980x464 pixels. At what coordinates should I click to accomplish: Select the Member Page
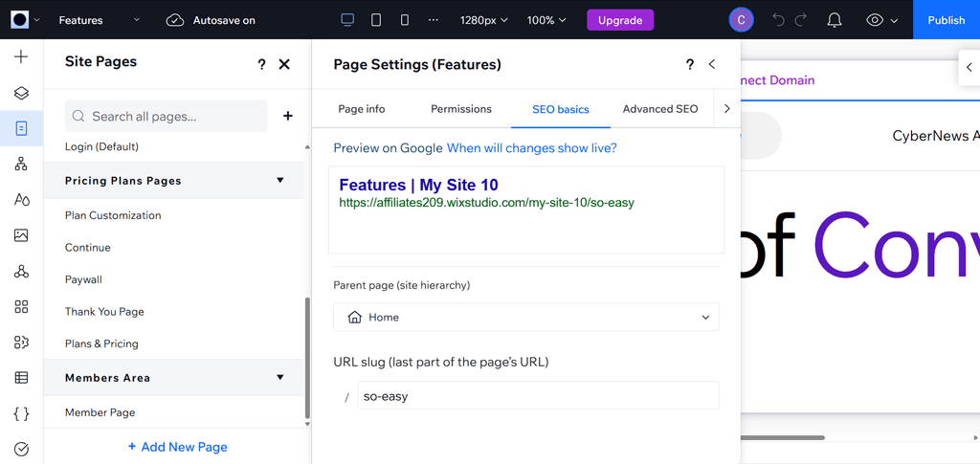(100, 412)
